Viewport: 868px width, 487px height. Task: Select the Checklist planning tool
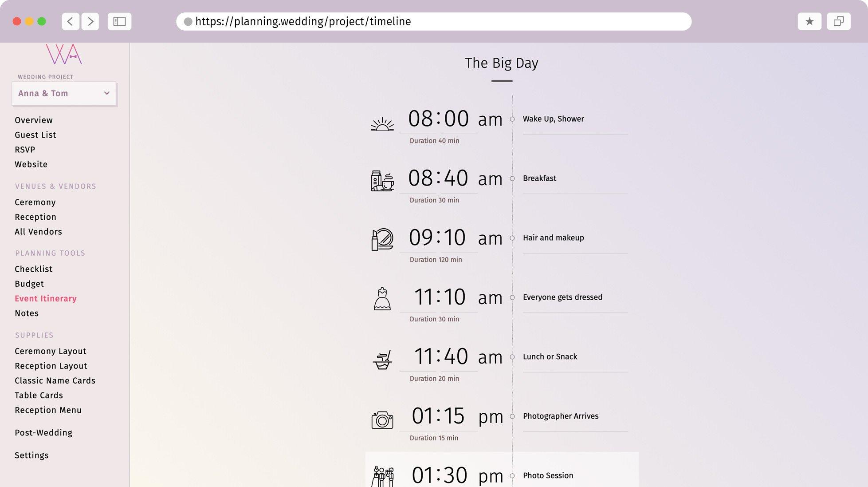(x=33, y=269)
